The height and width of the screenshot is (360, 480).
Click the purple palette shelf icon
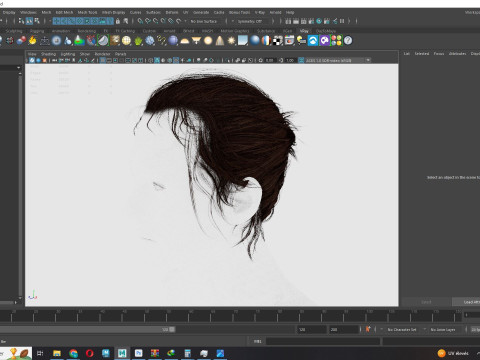pos(324,41)
